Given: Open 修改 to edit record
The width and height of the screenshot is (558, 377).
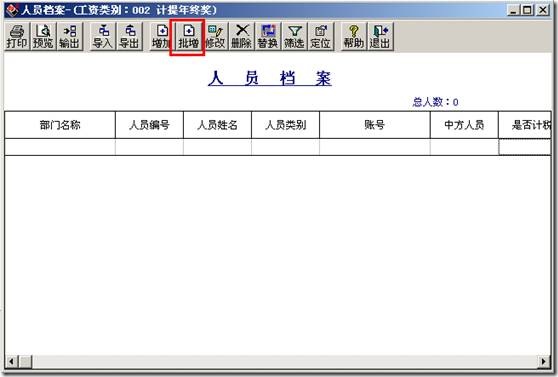Looking at the screenshot, I should click(x=215, y=36).
